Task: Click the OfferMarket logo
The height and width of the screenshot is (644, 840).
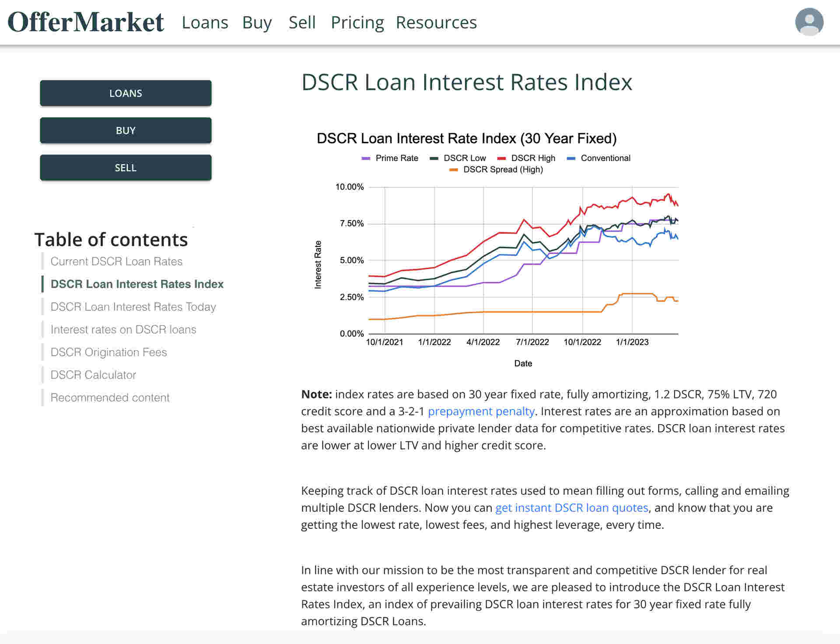Action: [86, 22]
